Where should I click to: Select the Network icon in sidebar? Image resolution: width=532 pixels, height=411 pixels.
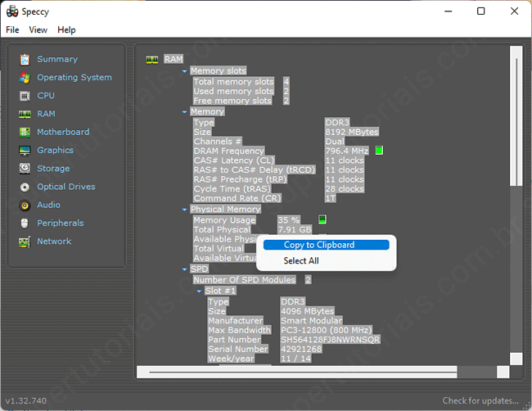click(25, 242)
